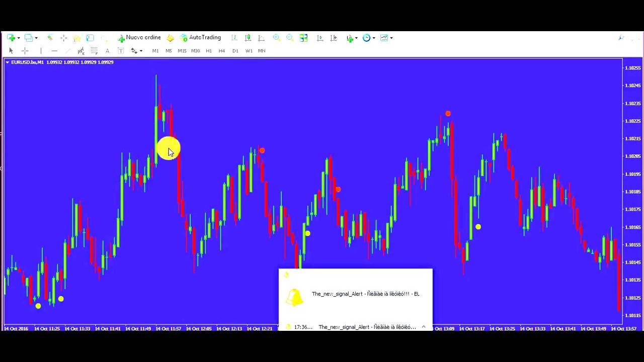Zoom out on the chart
This screenshot has height=362, width=644.
290,38
